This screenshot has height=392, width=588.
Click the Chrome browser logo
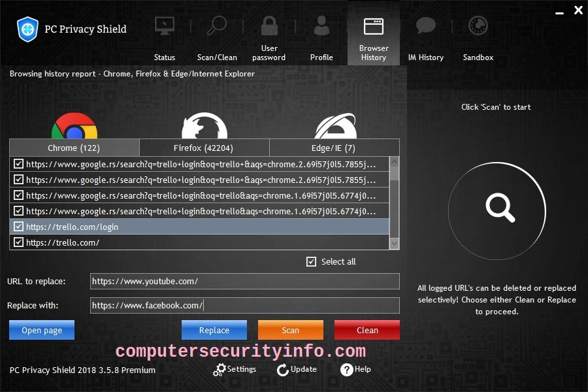coord(74,126)
